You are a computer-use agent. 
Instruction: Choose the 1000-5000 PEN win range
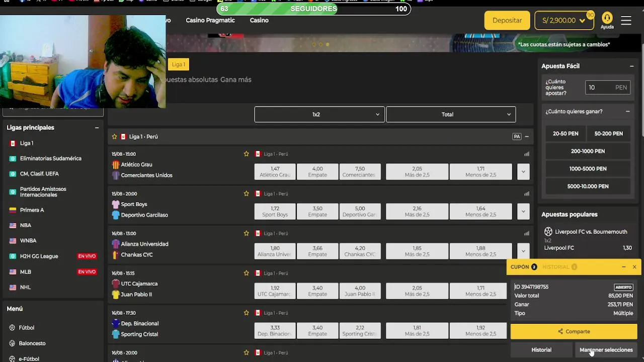(x=588, y=169)
